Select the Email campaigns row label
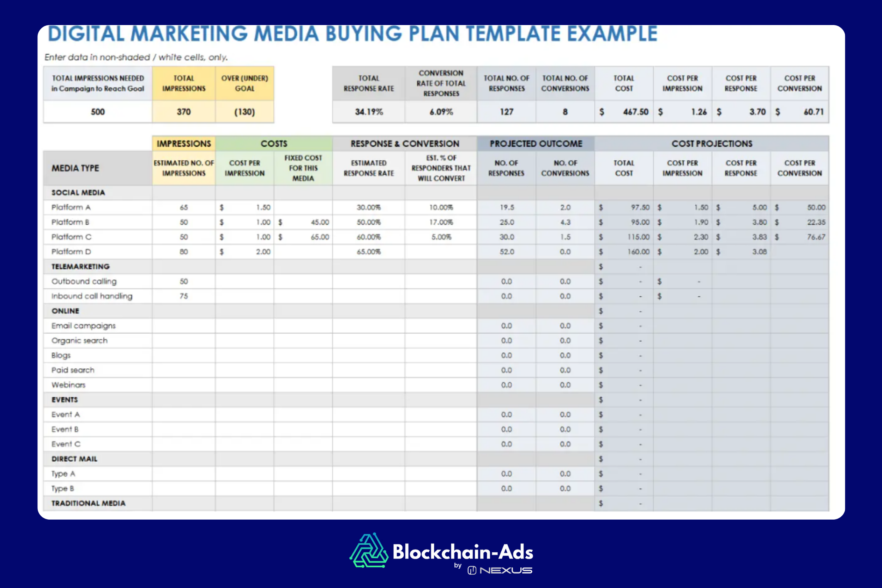Screen dimensions: 882x588 (83, 326)
